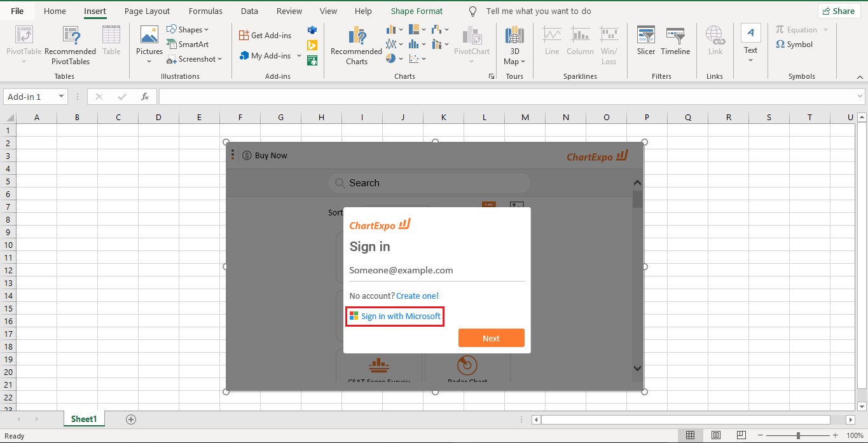Insert a SmartArt graphic

coord(188,44)
